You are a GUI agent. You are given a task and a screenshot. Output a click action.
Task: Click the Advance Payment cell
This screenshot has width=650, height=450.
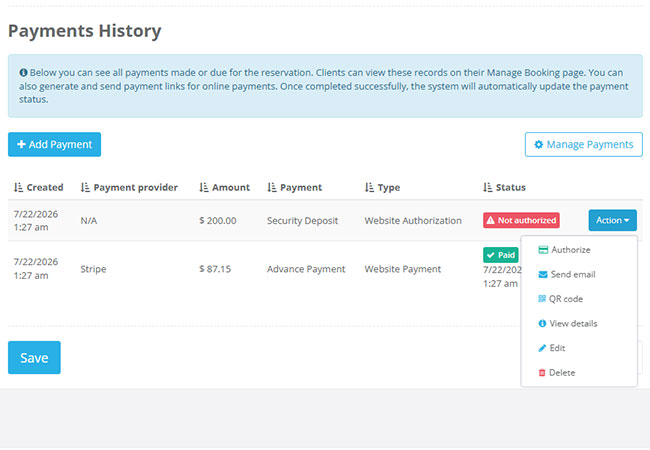pyautogui.click(x=306, y=269)
